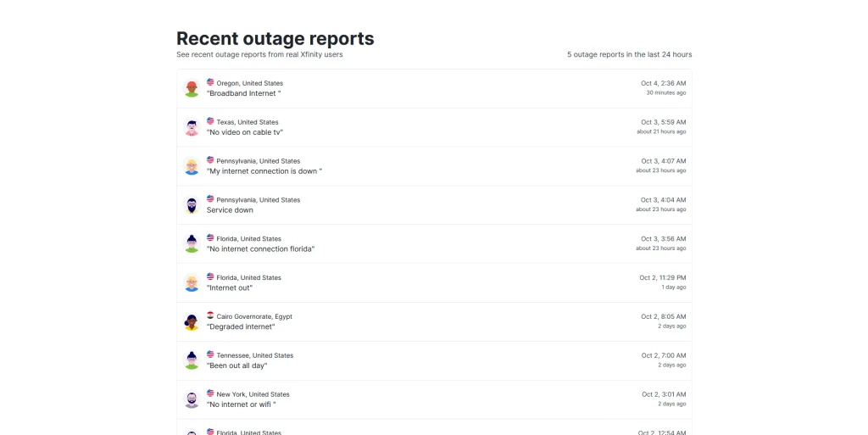Click the avatar beside "No internet connection florida"
The height and width of the screenshot is (435, 868).
click(x=192, y=244)
